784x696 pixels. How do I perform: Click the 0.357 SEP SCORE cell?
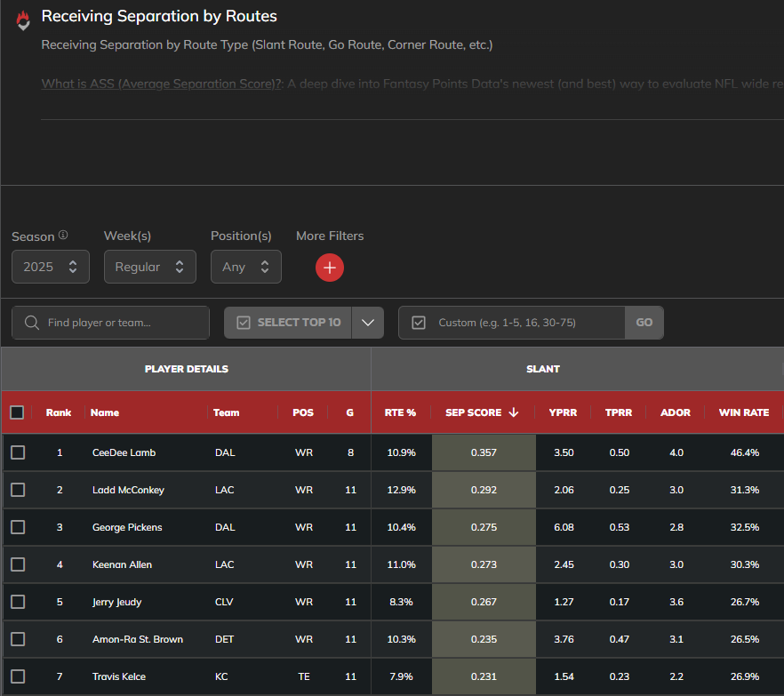484,452
